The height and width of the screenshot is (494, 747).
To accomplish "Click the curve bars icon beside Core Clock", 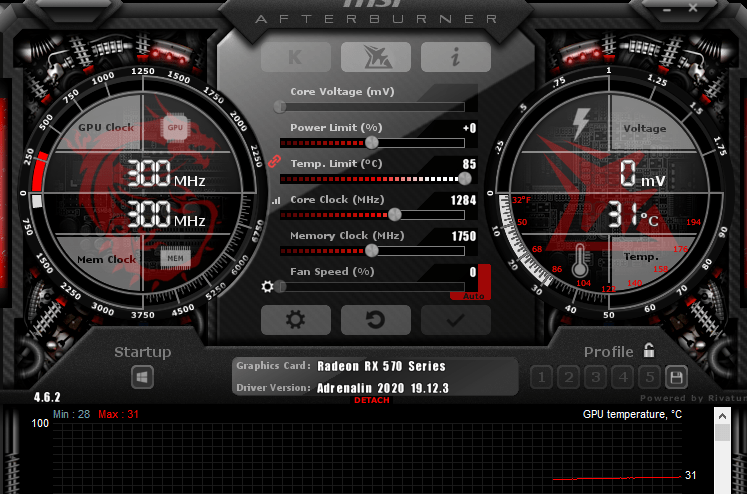I will (x=276, y=201).
